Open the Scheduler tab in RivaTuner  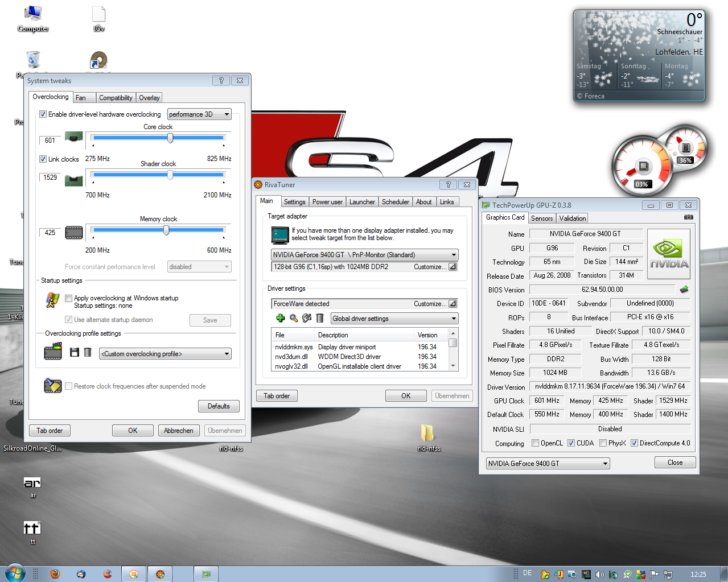[x=396, y=202]
